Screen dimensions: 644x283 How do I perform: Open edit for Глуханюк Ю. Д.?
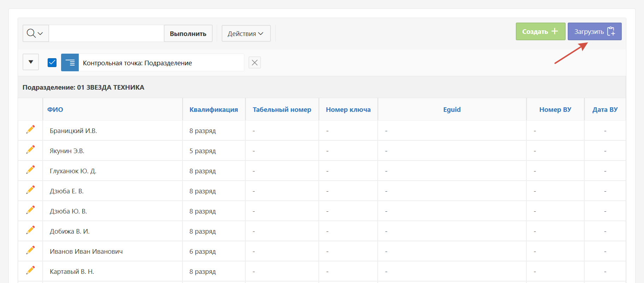pos(31,170)
